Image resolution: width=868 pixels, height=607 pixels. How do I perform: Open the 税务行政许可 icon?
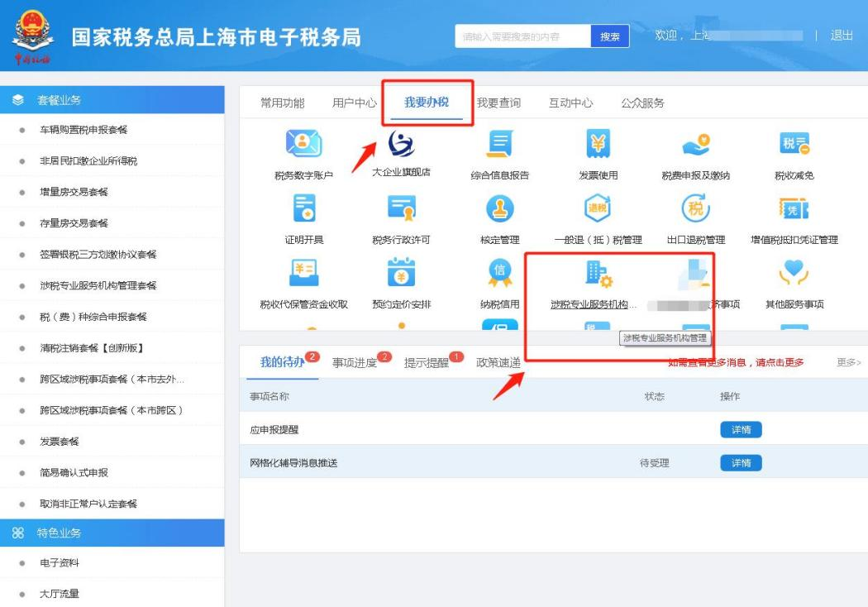coord(401,208)
